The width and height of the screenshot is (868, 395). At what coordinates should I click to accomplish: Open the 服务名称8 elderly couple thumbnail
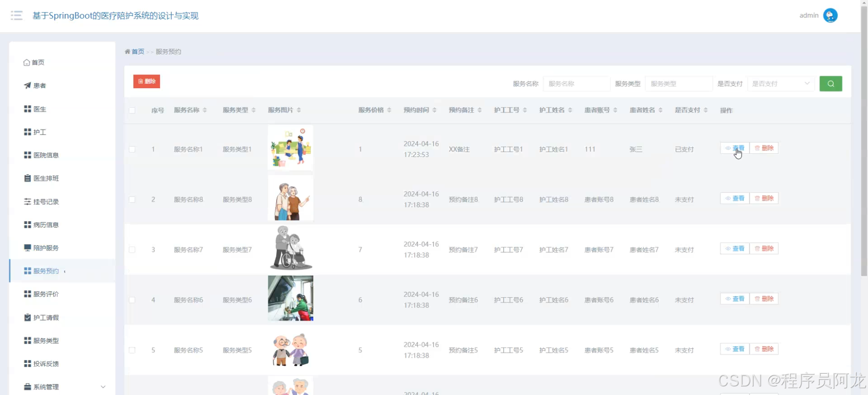point(290,198)
